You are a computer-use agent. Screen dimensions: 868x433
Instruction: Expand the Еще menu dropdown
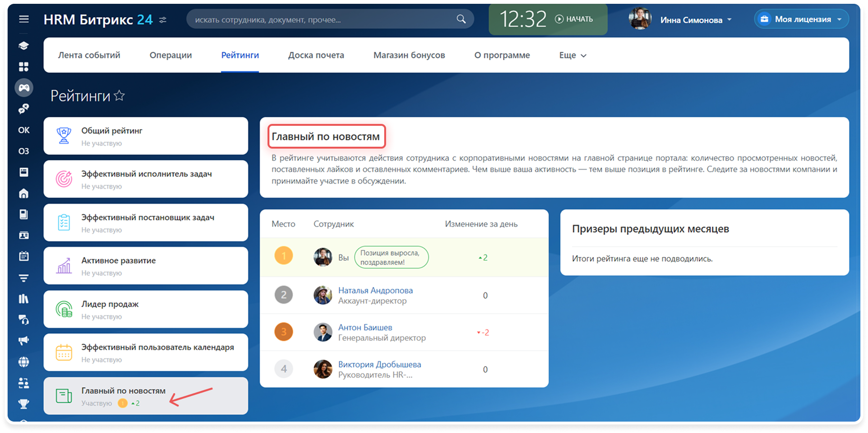(573, 55)
